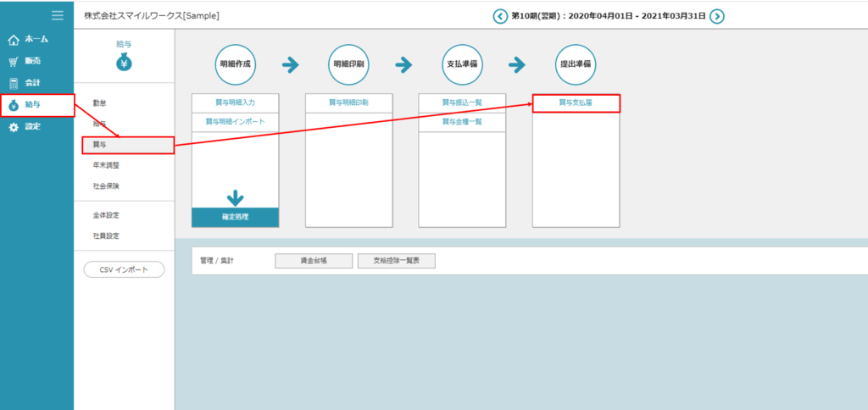Click the home house icon
The height and width of the screenshot is (410, 868).
(14, 40)
